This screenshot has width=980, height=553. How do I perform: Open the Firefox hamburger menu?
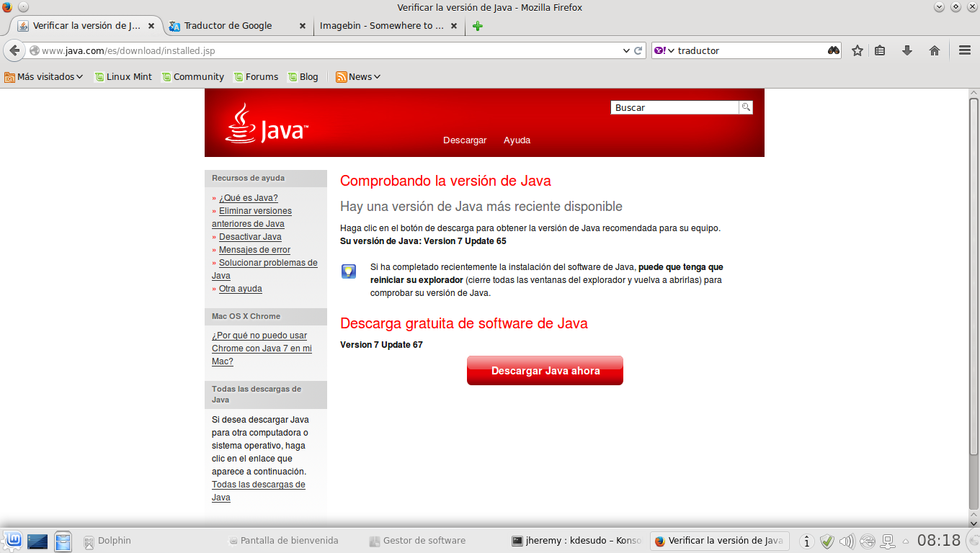(x=965, y=50)
